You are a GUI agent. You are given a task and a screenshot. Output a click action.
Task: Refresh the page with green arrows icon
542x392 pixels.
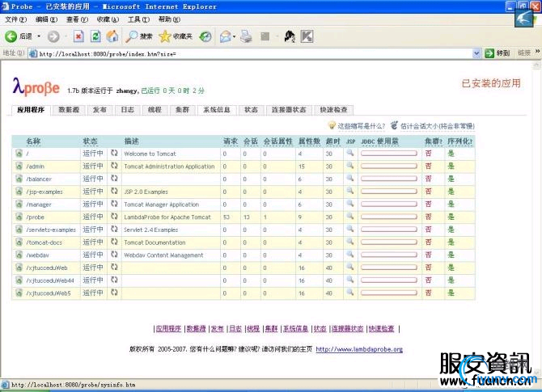click(x=95, y=36)
